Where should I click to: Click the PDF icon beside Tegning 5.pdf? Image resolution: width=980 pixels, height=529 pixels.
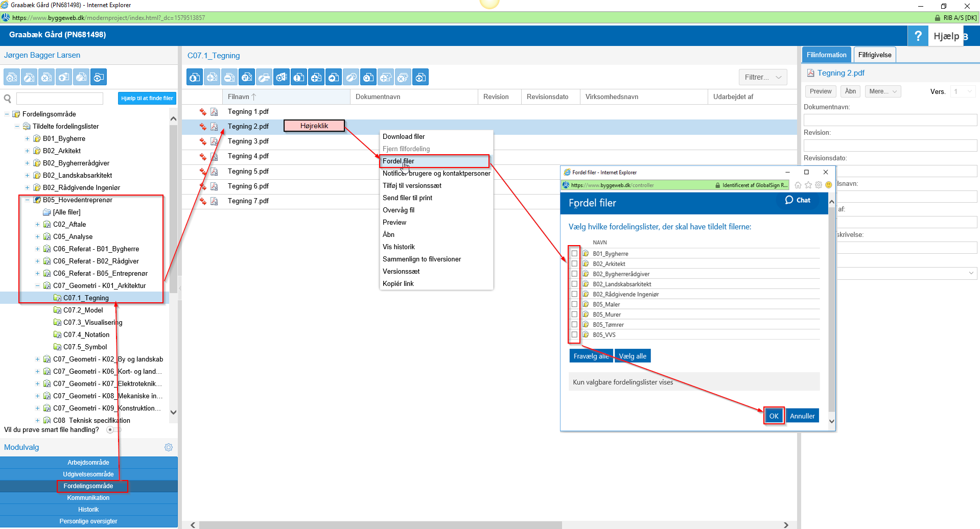214,172
